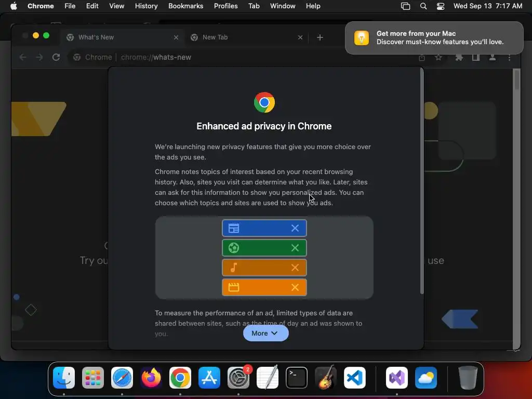This screenshot has height=399, width=532.
Task: Click the Chrome menu bar app name
Action: 41,6
